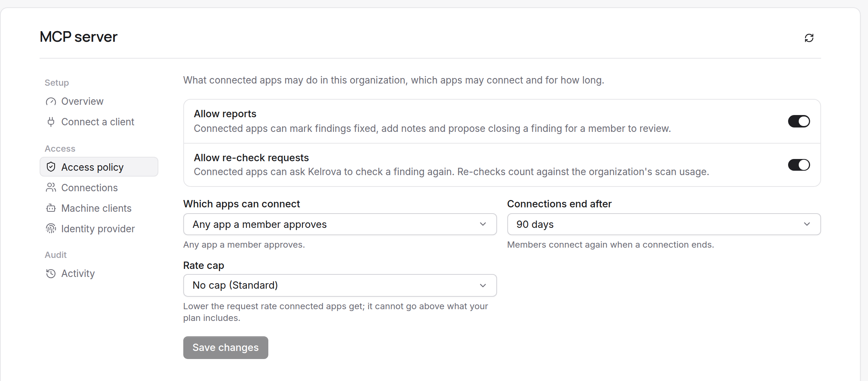The height and width of the screenshot is (381, 868).
Task: Go to the Overview page
Action: pos(99,101)
